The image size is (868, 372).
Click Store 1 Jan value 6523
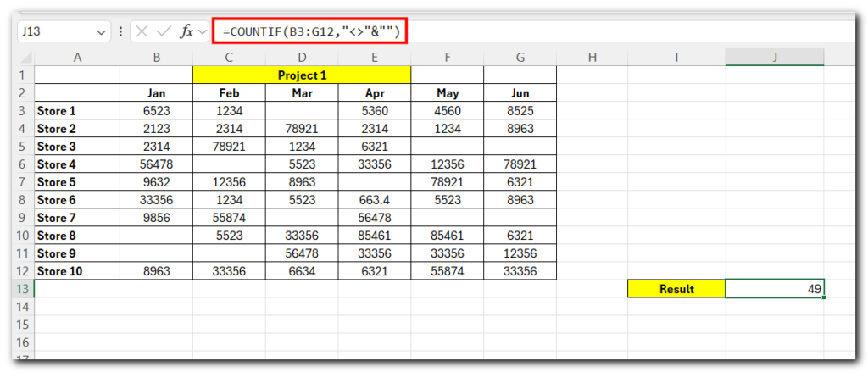(x=157, y=111)
